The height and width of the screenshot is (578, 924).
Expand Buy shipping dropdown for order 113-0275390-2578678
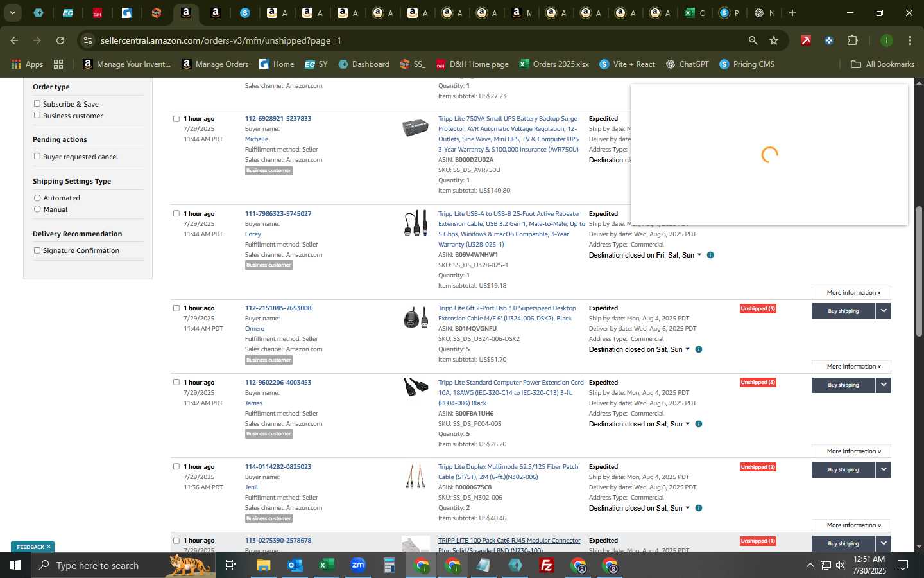click(884, 543)
